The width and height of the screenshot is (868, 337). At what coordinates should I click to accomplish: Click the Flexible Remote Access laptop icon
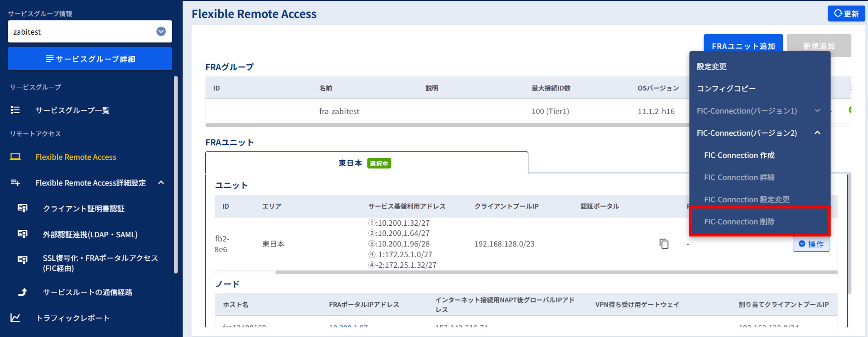pos(15,157)
